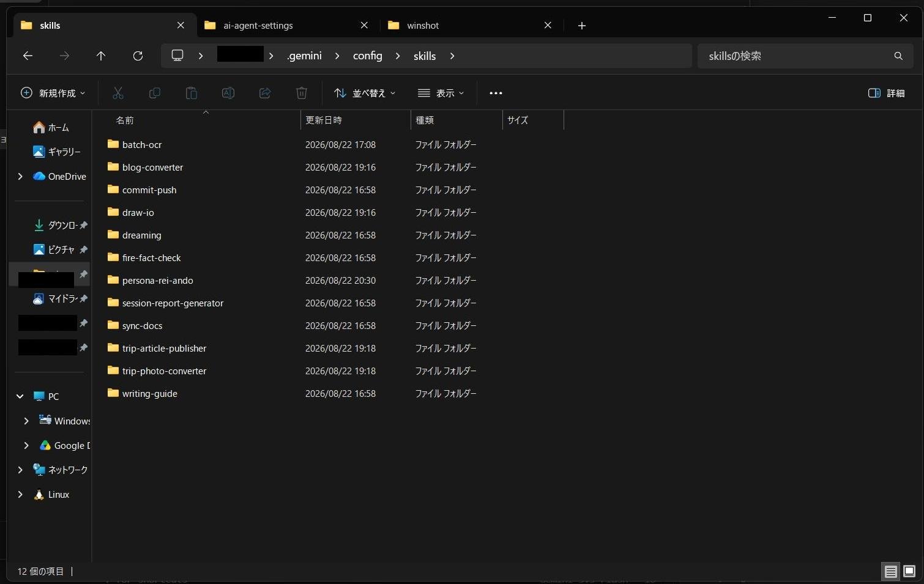Open Pictures (ピクチャ) pinned folder
The image size is (924, 584).
[54, 249]
